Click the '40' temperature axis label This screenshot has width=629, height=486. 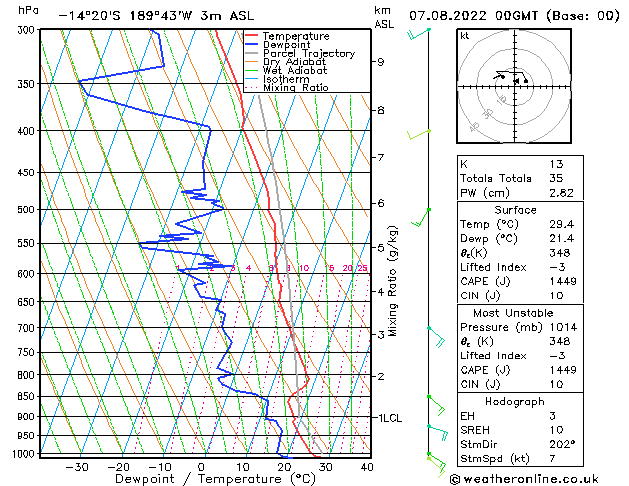(367, 467)
